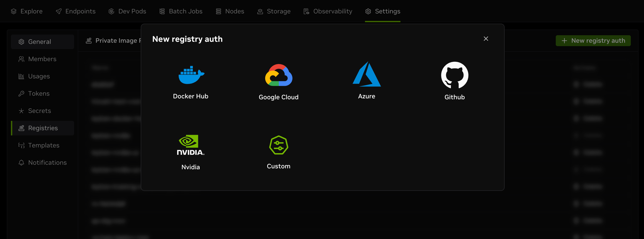Choose the Custom registry hexagon icon
644x239 pixels.
point(279,145)
